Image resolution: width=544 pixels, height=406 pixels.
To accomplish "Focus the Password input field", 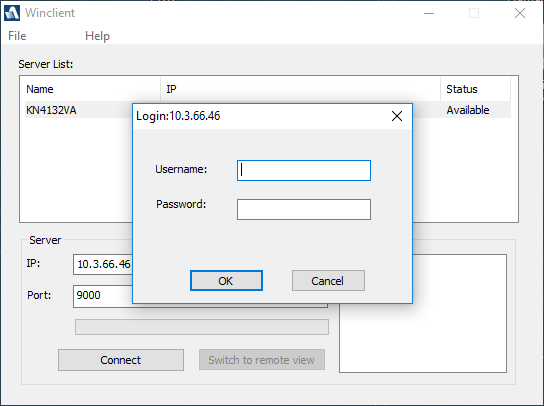I will [304, 209].
